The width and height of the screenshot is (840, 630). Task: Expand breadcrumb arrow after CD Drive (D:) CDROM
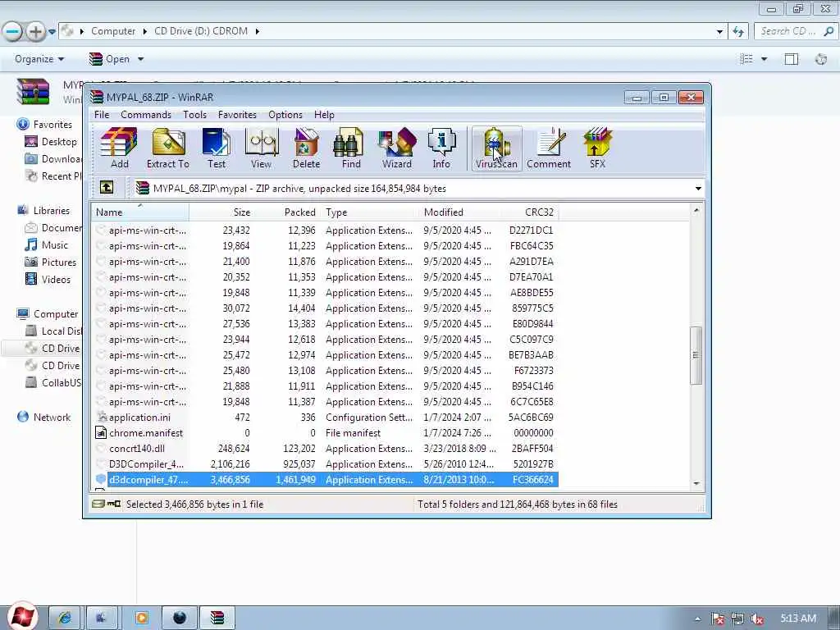pos(257,32)
